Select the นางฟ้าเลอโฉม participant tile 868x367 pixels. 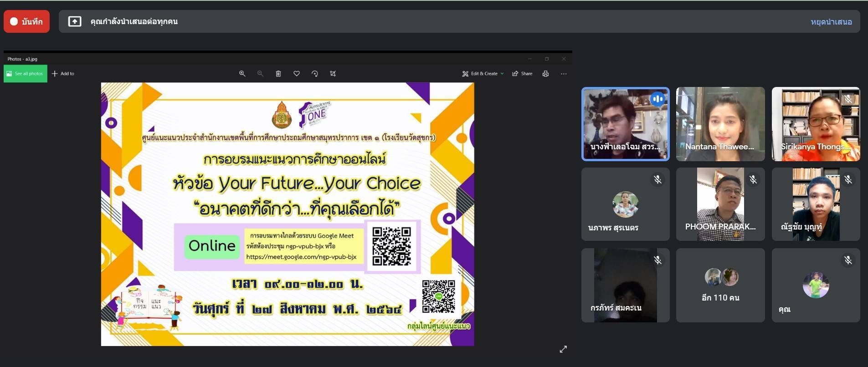625,124
